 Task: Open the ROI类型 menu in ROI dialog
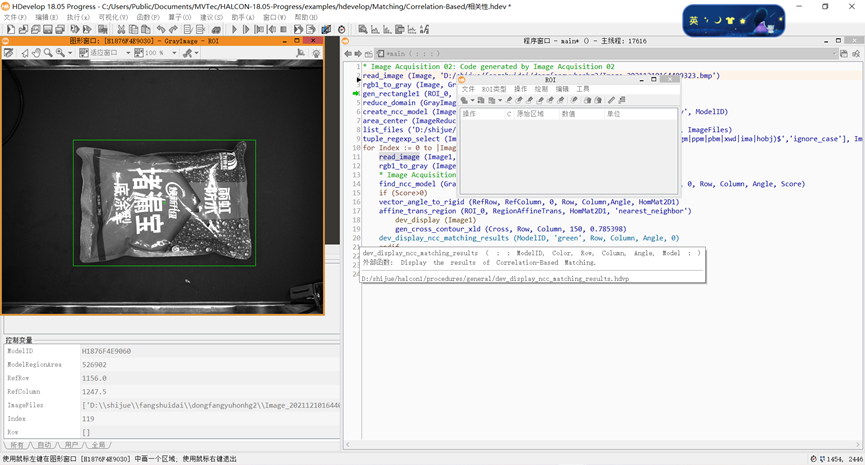coord(494,89)
